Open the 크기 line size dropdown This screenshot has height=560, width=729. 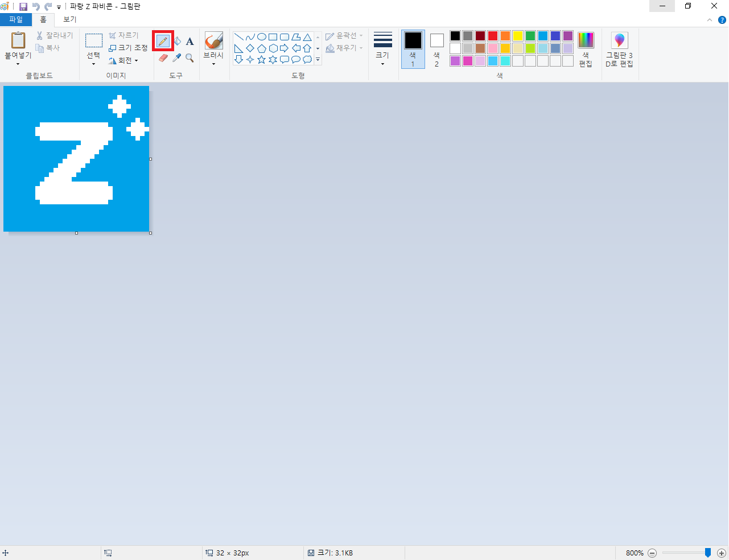tap(382, 50)
